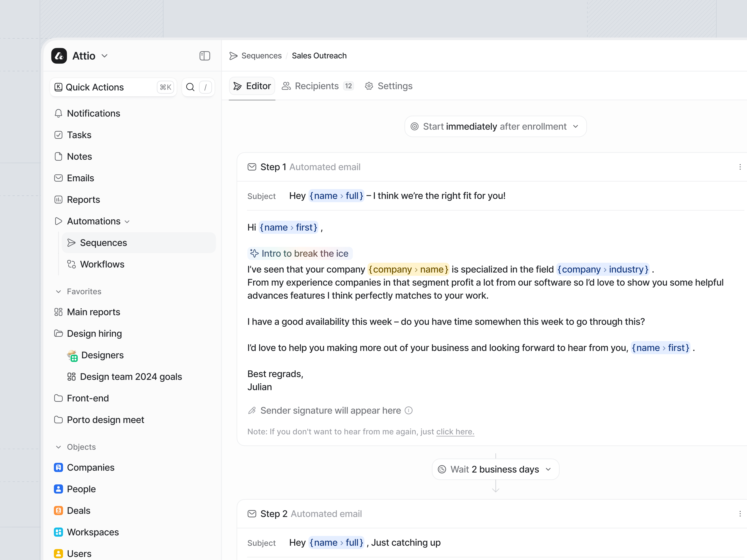Click the orange Deals object icon
The image size is (747, 560).
(58, 511)
